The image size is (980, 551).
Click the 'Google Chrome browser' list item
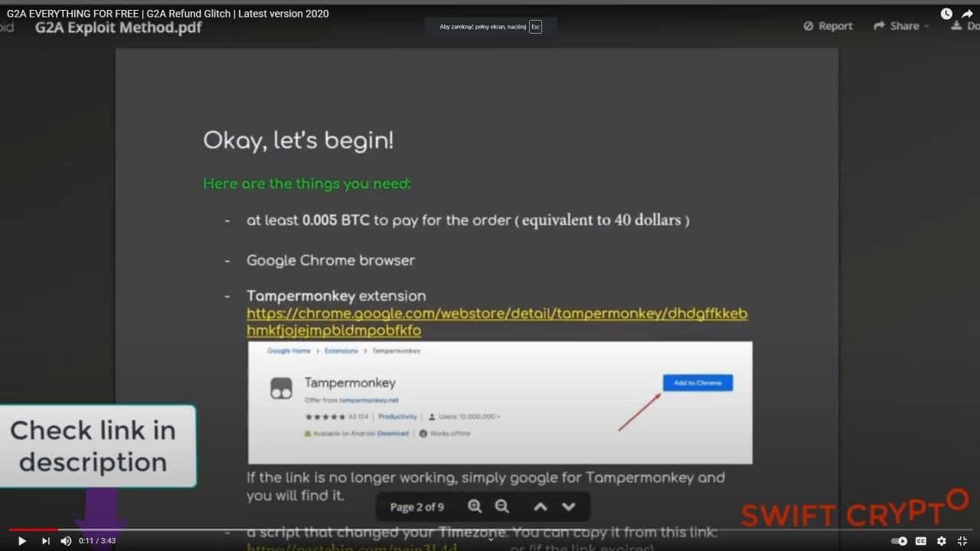tap(330, 260)
